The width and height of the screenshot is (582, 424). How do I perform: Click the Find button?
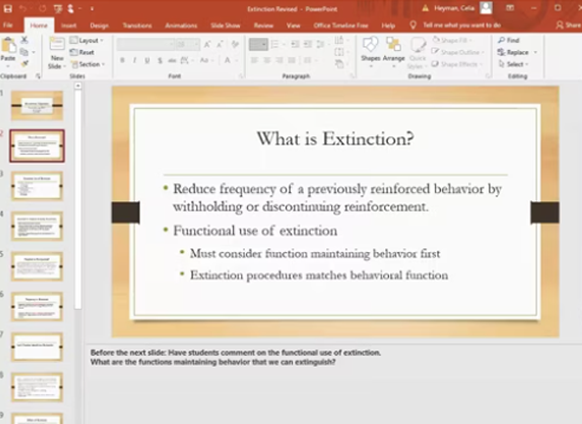click(x=509, y=40)
